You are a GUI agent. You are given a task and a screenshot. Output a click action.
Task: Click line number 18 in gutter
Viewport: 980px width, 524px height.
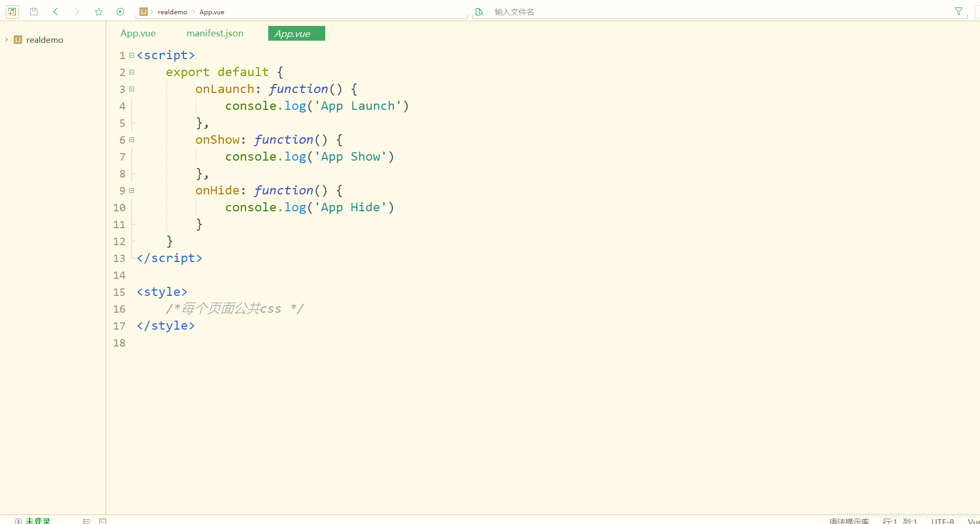tap(119, 343)
